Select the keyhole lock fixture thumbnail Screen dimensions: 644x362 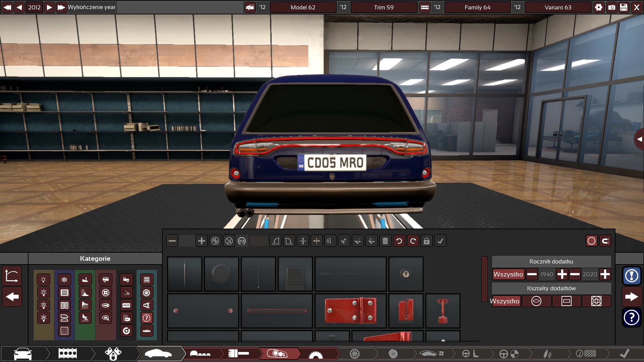coord(406,274)
